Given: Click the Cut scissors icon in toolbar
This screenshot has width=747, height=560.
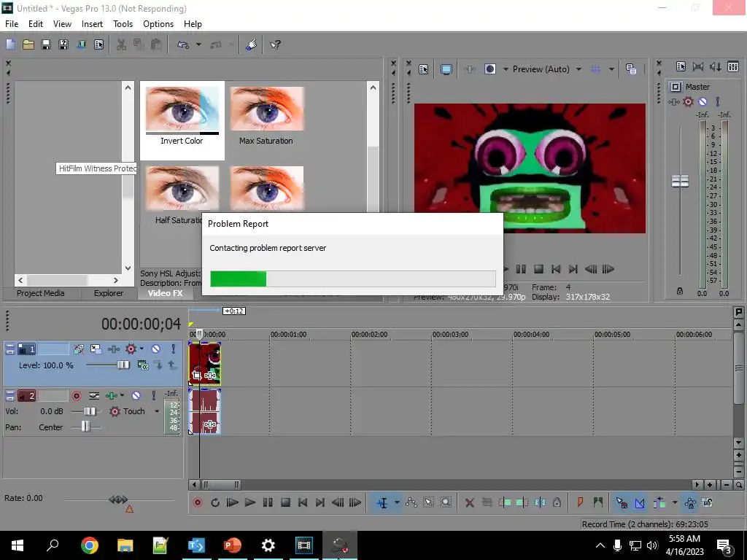Looking at the screenshot, I should click(x=122, y=44).
